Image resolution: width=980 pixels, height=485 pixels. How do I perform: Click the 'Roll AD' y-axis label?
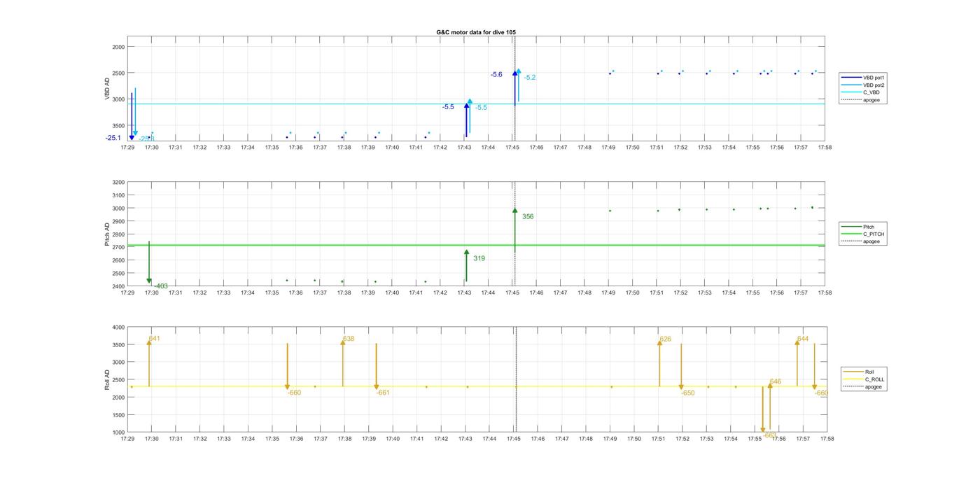[x=108, y=380]
